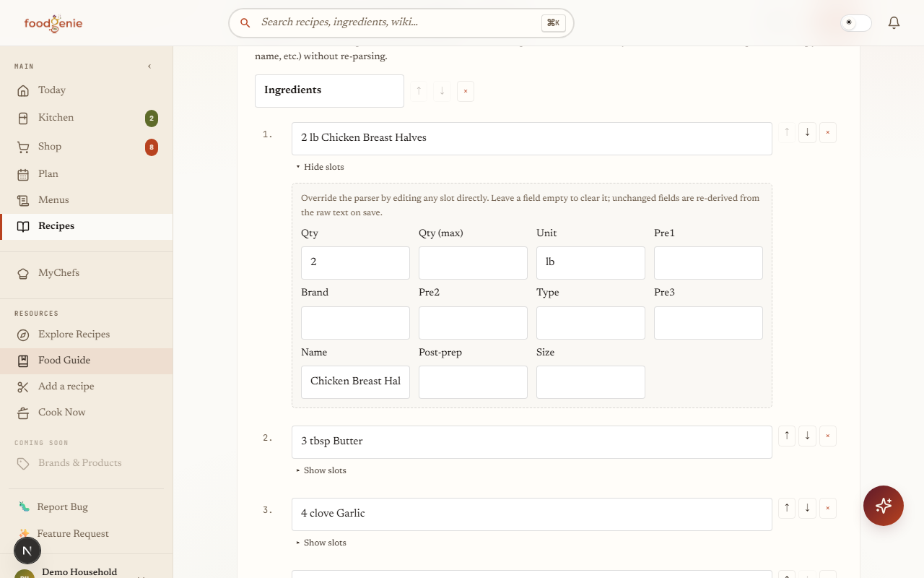Edit the Ingredients section title field
The height and width of the screenshot is (578, 924).
[x=329, y=91]
